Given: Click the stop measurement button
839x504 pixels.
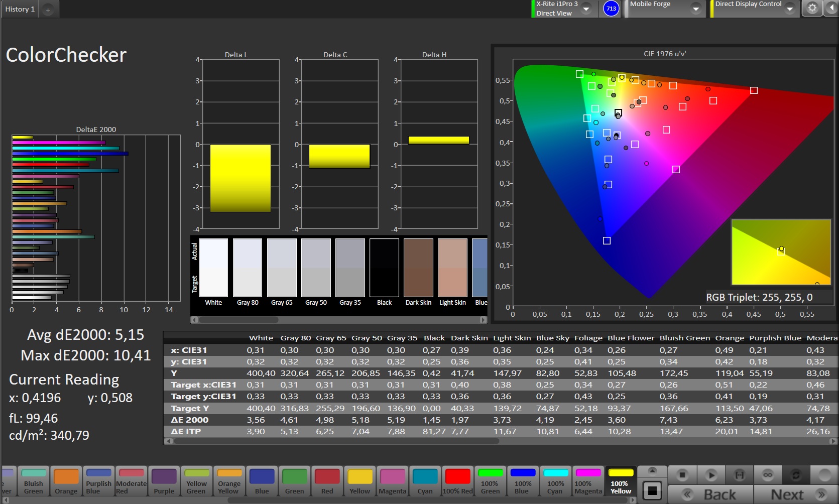Looking at the screenshot, I should tap(682, 475).
